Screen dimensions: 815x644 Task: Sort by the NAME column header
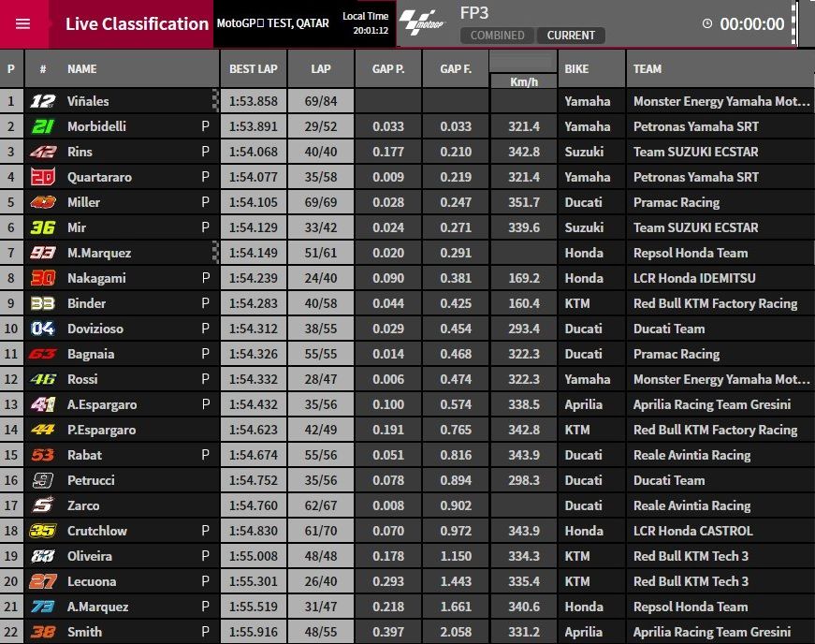[82, 68]
